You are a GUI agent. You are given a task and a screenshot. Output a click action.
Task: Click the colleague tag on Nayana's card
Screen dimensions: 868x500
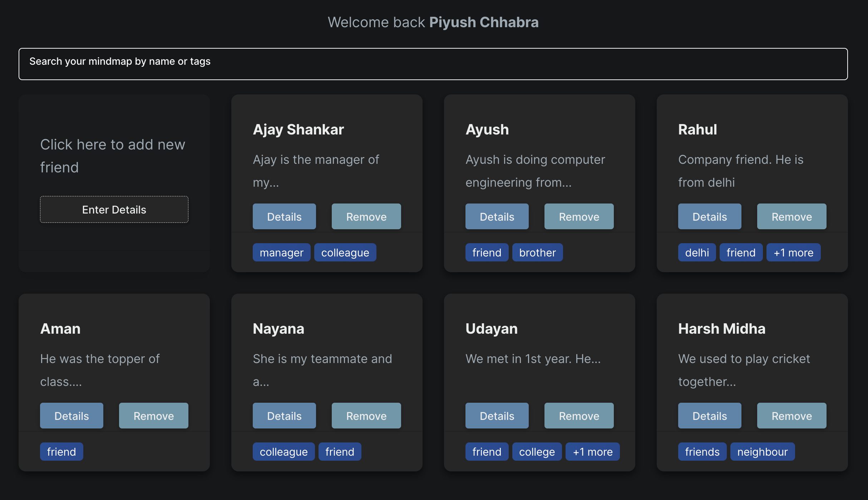[283, 452]
